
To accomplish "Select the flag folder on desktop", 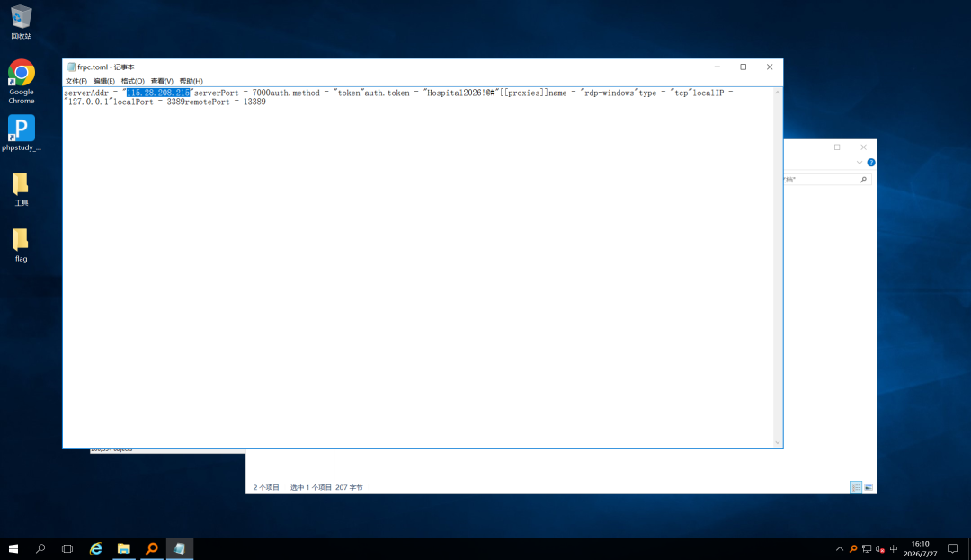I will (x=21, y=245).
